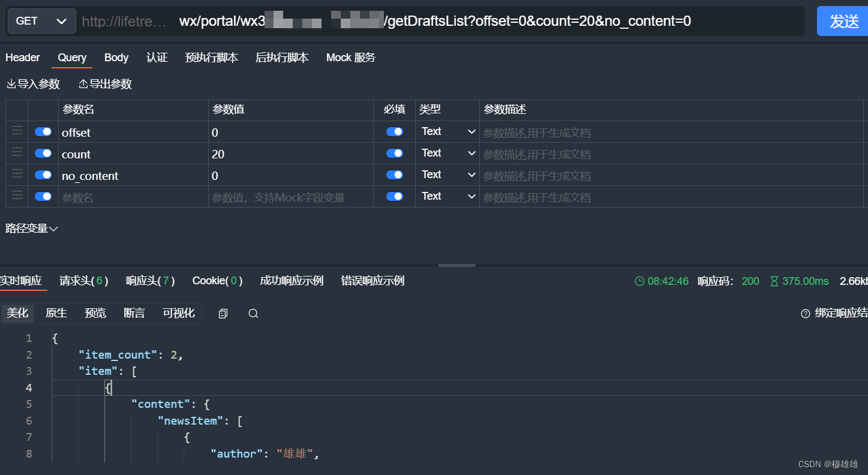Grab the drag handle of offset row
868x475 pixels.
click(17, 131)
